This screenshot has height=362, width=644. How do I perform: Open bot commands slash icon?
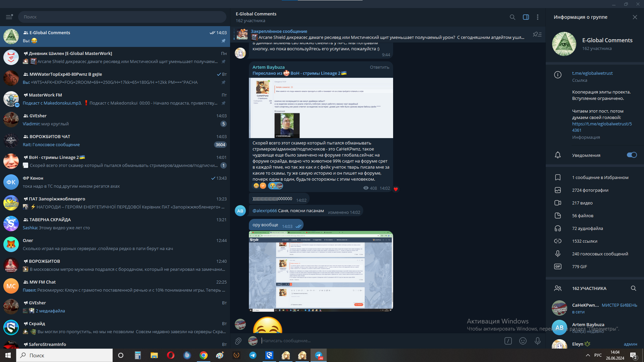(508, 341)
